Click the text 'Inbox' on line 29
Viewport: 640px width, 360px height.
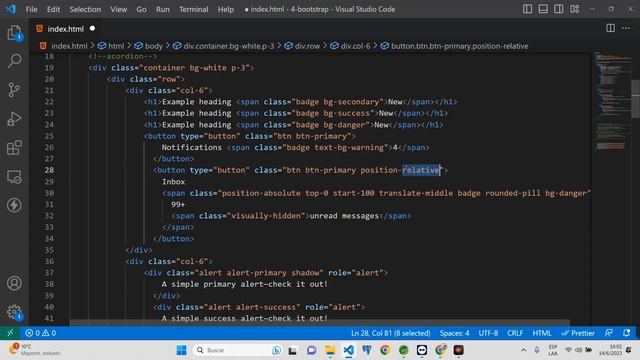point(173,182)
